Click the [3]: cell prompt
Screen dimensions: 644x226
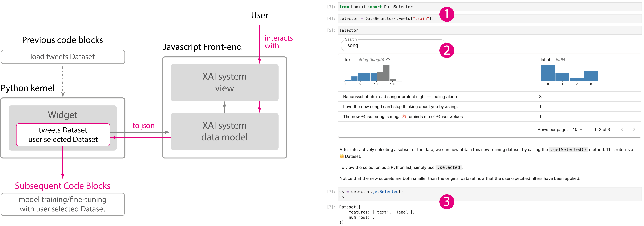331,7
